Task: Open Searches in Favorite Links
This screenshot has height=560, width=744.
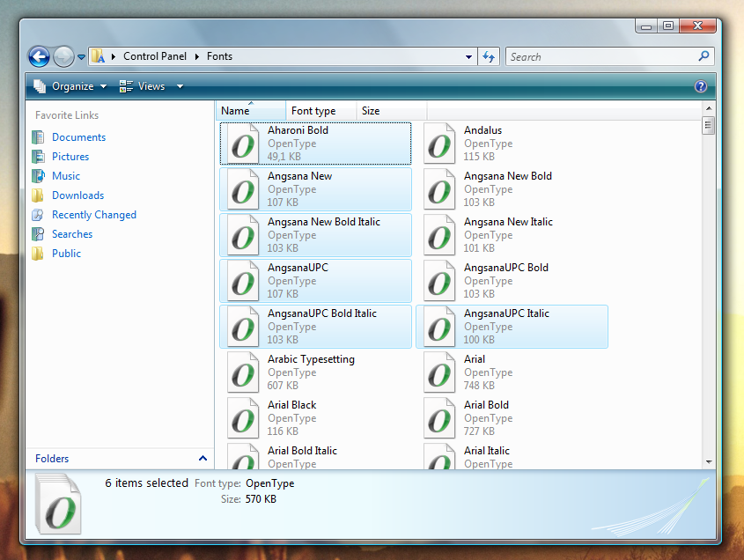Action: (72, 234)
